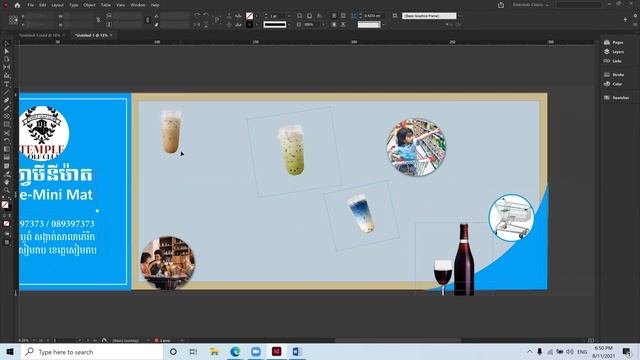Select the Type tool

pyautogui.click(x=7, y=84)
